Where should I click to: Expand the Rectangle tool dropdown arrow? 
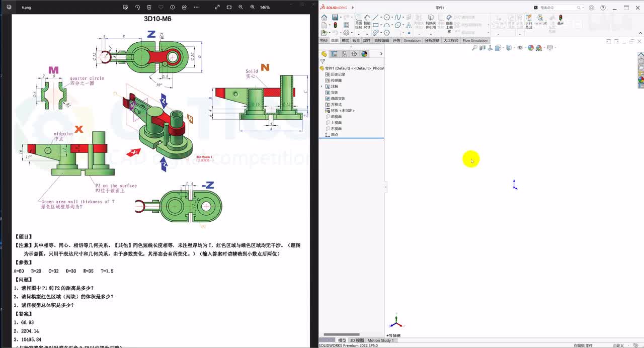[381, 25]
